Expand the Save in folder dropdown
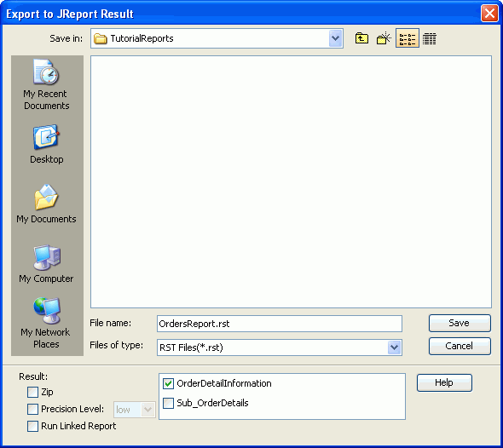503x448 pixels. (x=336, y=38)
